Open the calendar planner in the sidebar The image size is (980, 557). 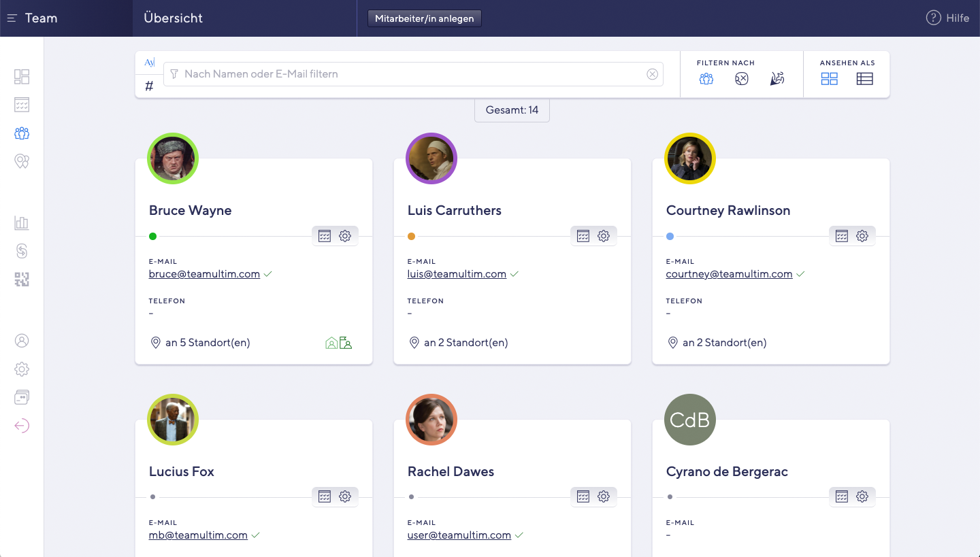coord(22,105)
